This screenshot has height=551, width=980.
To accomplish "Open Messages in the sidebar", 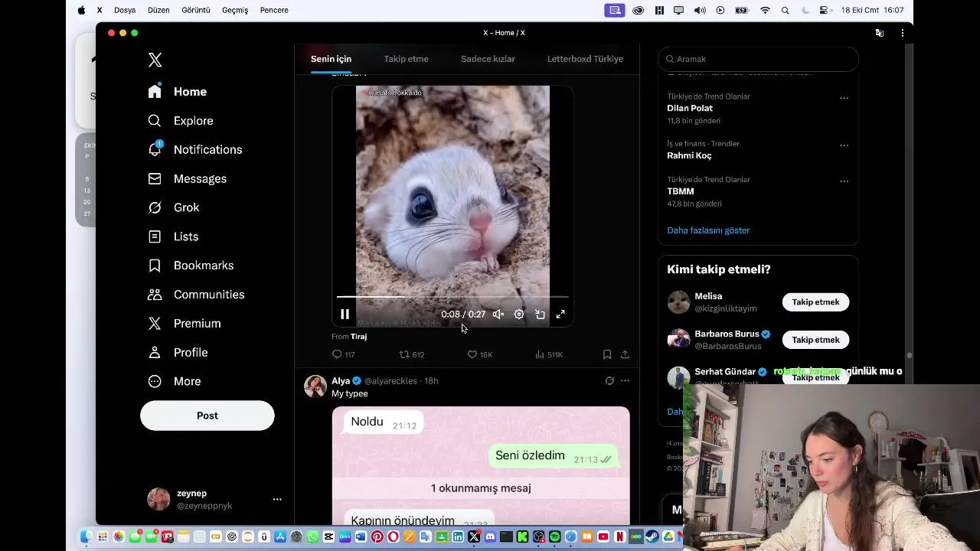I will click(188, 179).
